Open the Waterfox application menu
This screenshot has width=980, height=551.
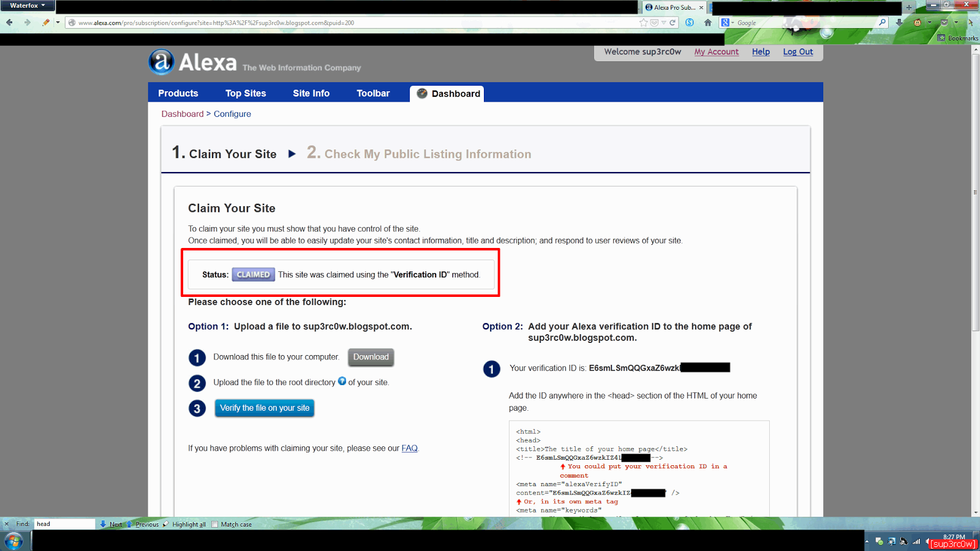(x=27, y=6)
